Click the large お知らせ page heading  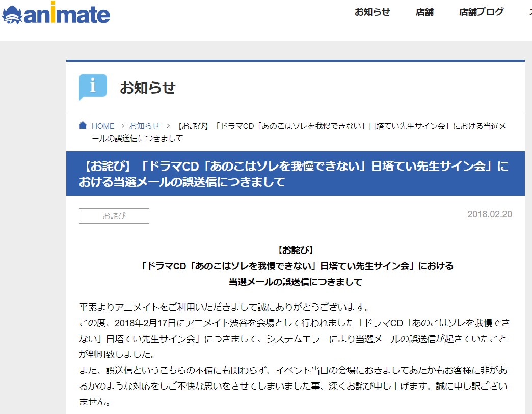click(147, 88)
